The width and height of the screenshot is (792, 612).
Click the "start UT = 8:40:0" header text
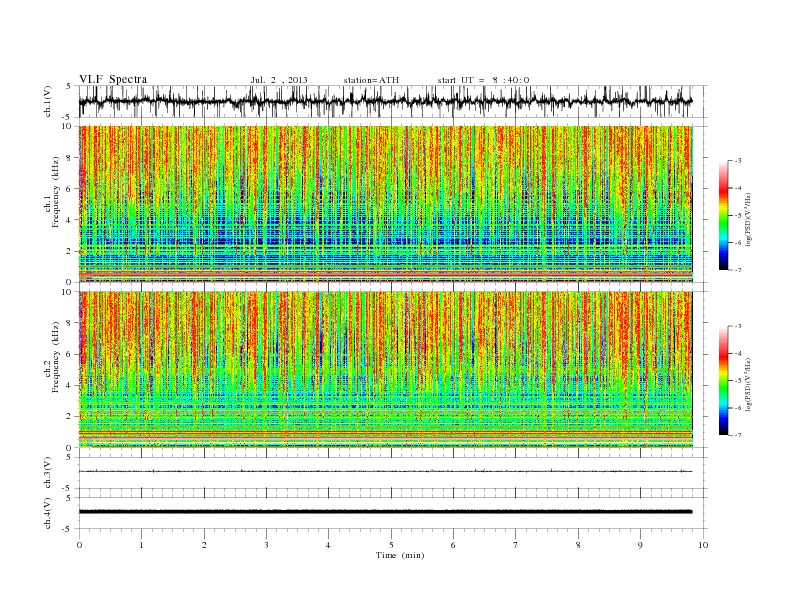(483, 80)
